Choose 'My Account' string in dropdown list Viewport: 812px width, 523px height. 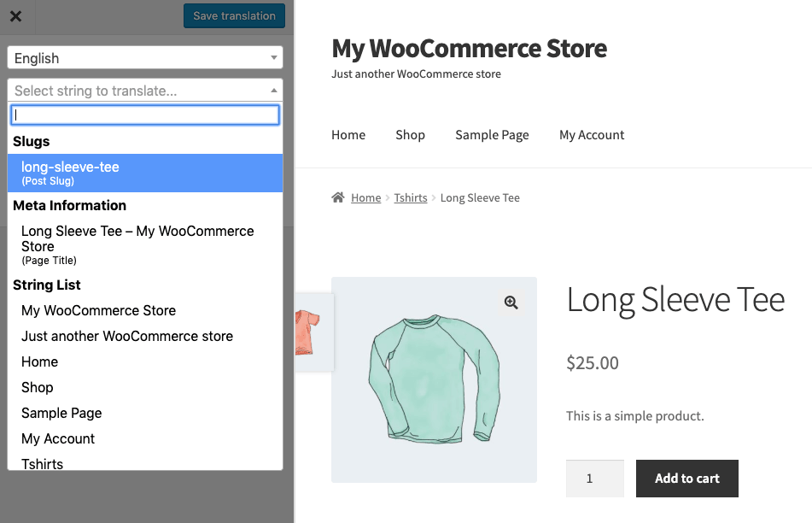point(145,438)
